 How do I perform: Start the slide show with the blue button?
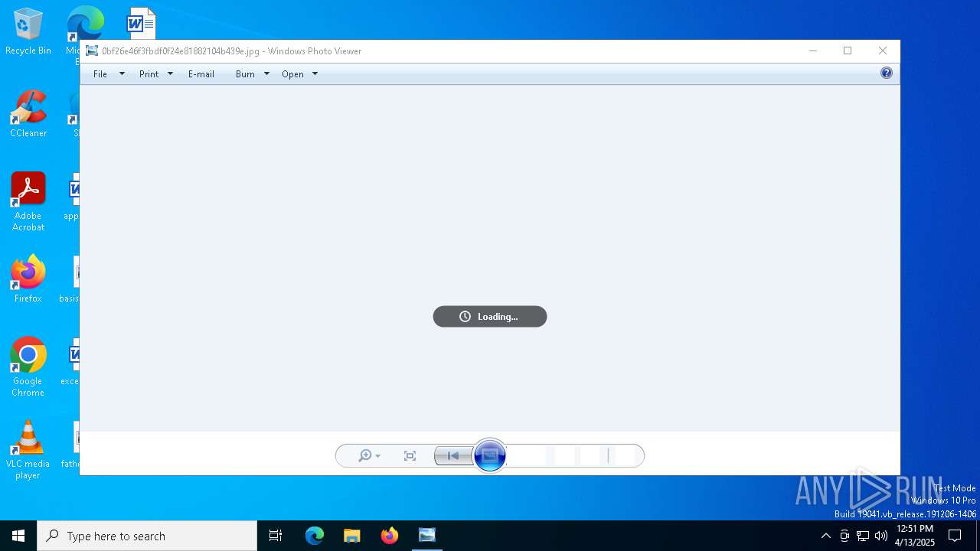pyautogui.click(x=490, y=456)
